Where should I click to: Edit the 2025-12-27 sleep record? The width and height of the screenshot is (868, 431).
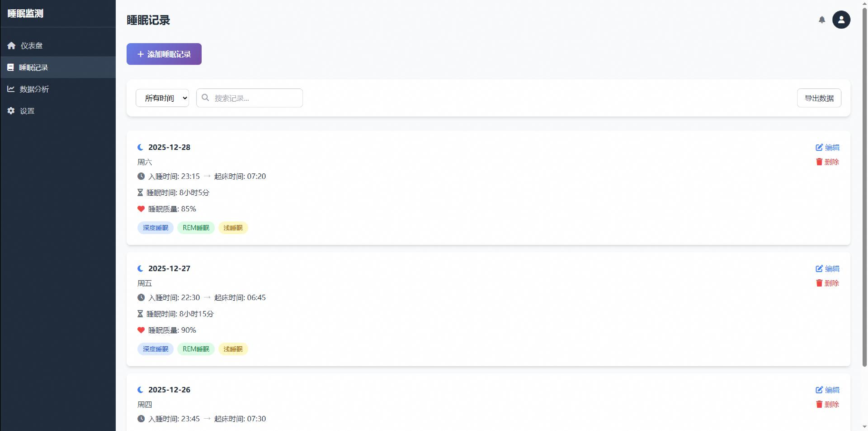pos(828,269)
